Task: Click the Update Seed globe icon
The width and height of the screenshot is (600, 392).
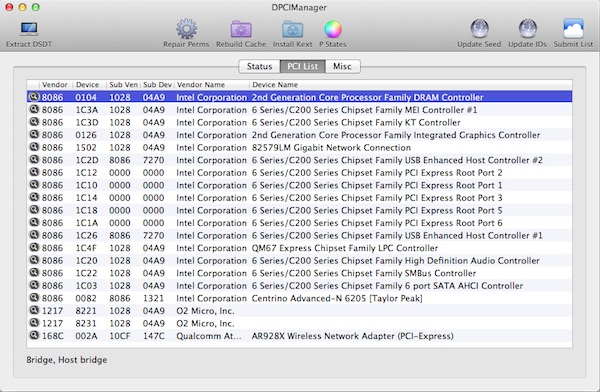Action: pos(479,29)
